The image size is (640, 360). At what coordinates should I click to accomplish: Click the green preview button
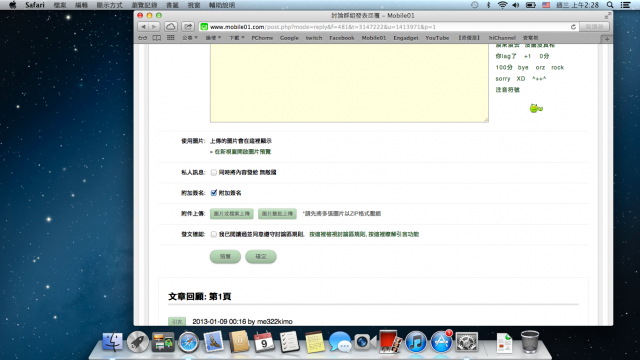coord(225,256)
